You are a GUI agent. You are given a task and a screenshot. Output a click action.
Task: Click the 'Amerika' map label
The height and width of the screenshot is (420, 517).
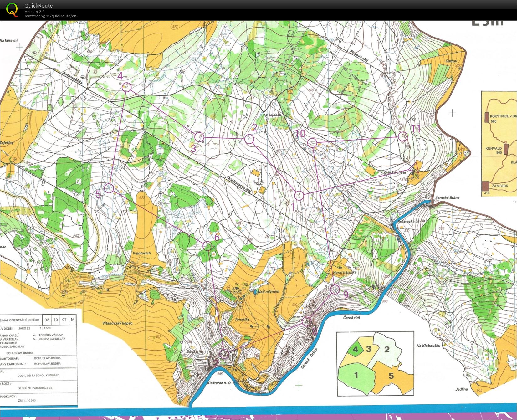242,320
